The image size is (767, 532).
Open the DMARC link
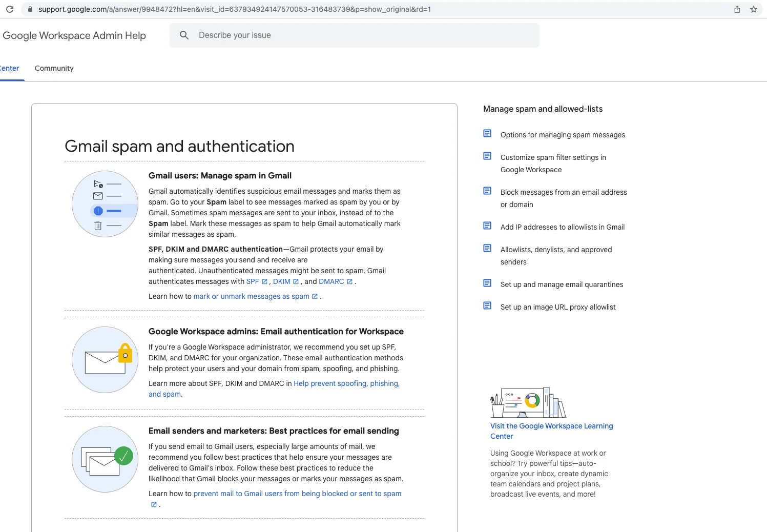click(x=331, y=281)
